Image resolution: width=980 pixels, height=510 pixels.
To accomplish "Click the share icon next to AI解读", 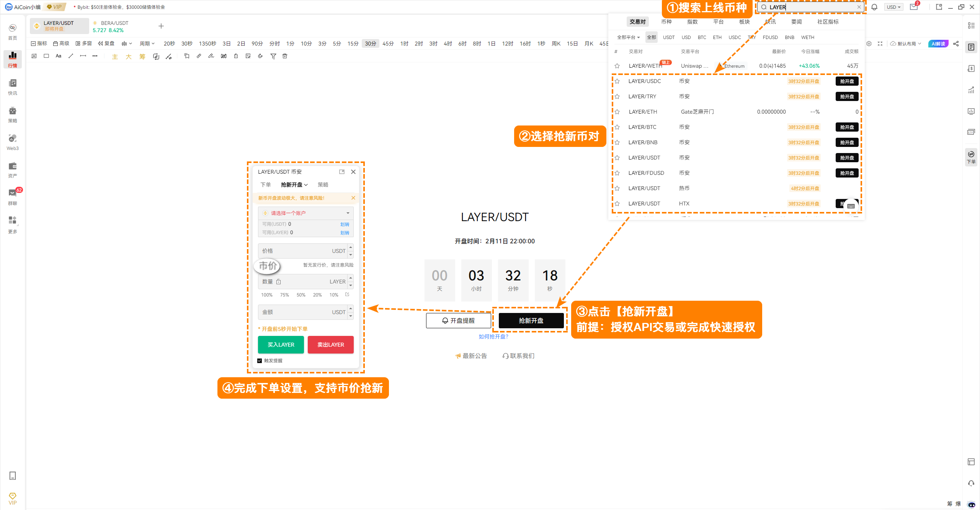I will tap(956, 44).
